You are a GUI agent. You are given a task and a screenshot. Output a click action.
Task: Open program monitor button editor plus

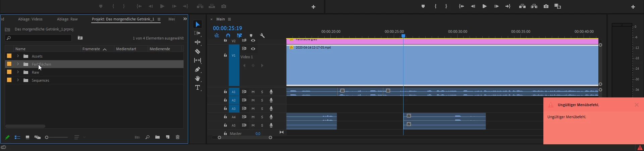tap(633, 7)
